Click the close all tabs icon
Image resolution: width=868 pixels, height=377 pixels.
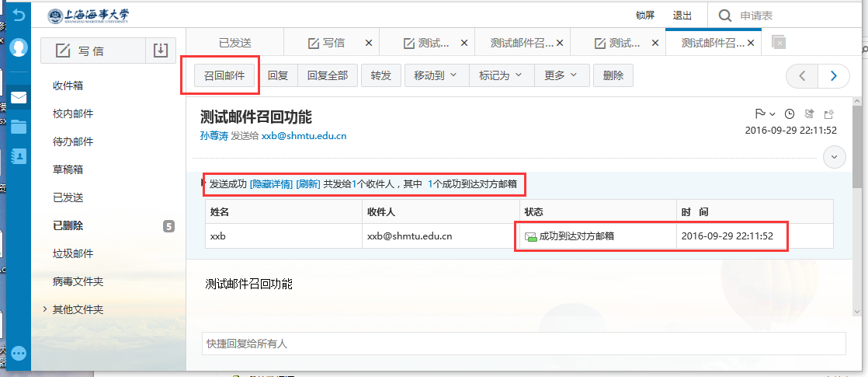point(779,43)
